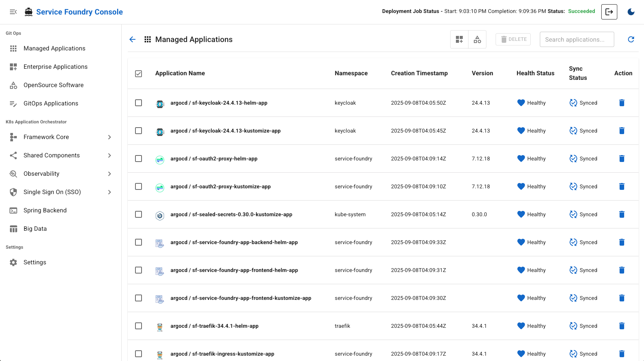Check sf-oauth2-proxy-helm-app row checkbox
644x361 pixels.
click(138, 159)
